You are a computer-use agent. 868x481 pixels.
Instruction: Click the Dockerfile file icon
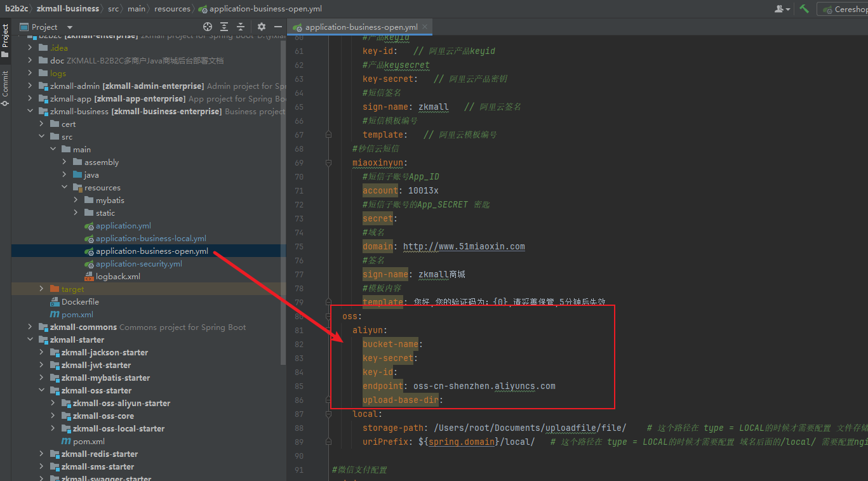55,302
